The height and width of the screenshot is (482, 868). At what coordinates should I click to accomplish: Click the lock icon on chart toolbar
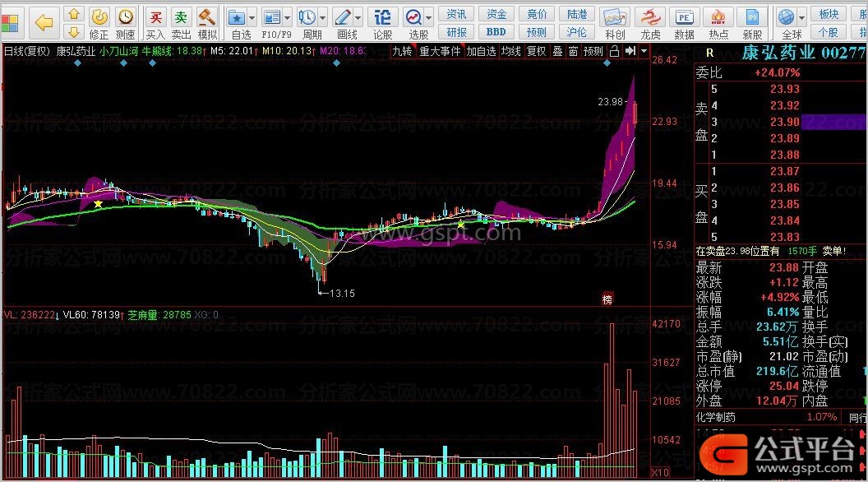click(615, 52)
